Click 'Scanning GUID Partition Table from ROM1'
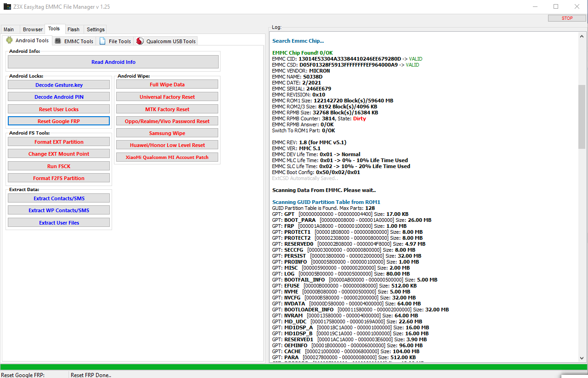This screenshot has width=588, height=378. (326, 202)
